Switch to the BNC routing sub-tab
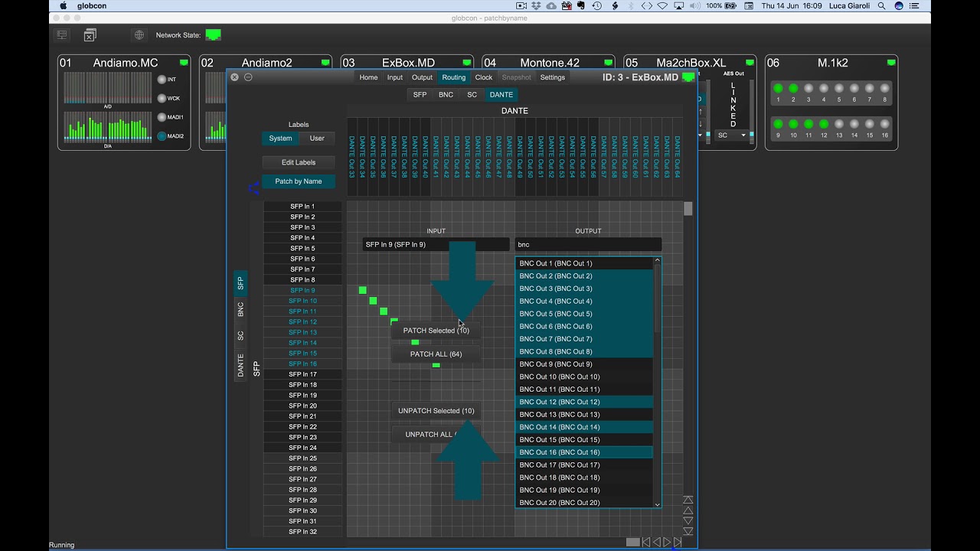 [446, 95]
